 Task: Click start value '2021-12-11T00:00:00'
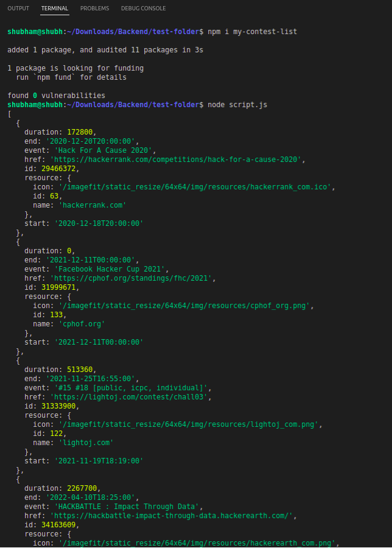99,342
